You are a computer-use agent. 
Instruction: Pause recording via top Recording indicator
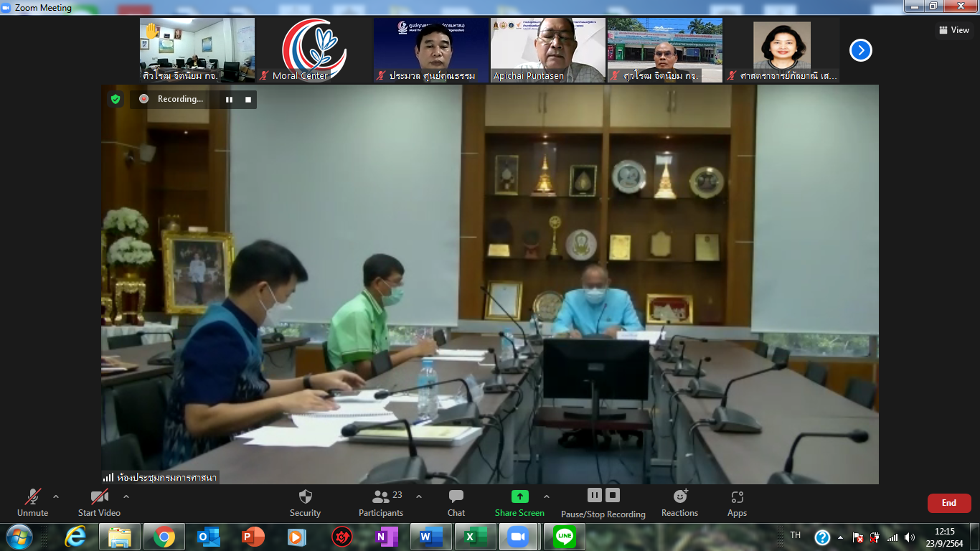(230, 100)
